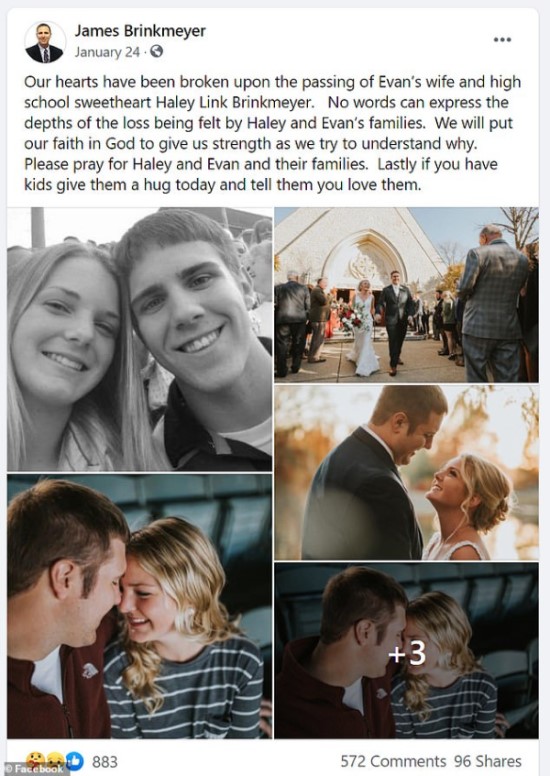Open the January 24 post timestamp
The height and width of the screenshot is (776, 550).
107,52
